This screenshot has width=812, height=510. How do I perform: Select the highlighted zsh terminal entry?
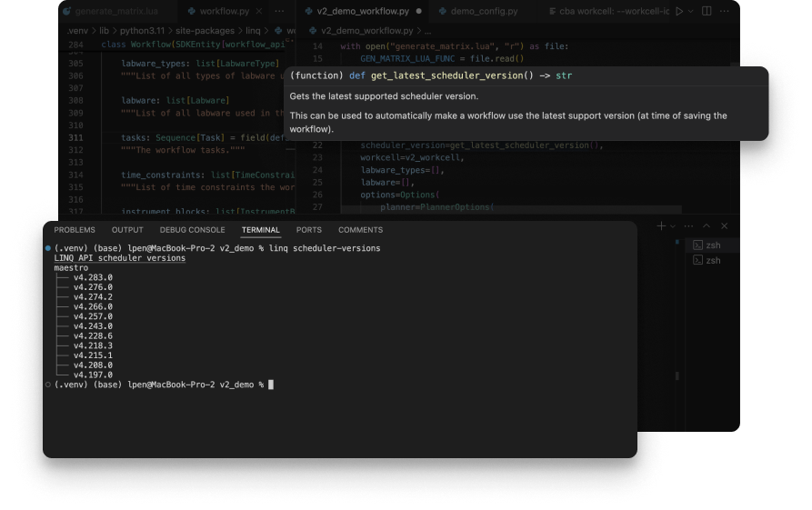(x=713, y=245)
